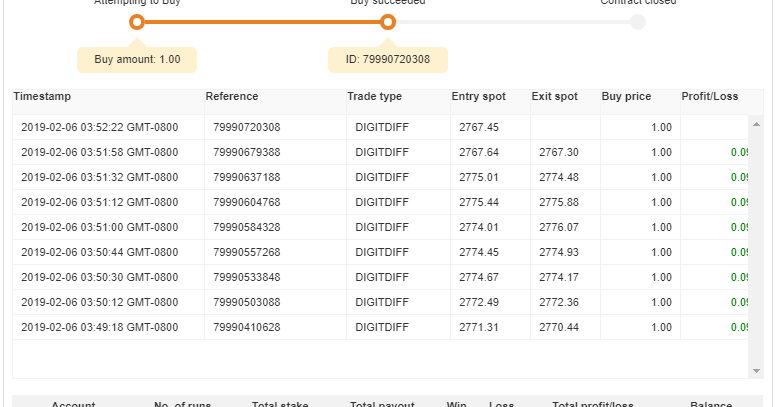Image resolution: width=776 pixels, height=407 pixels.
Task: Click entry spot value 2775.01
Action: tap(479, 177)
